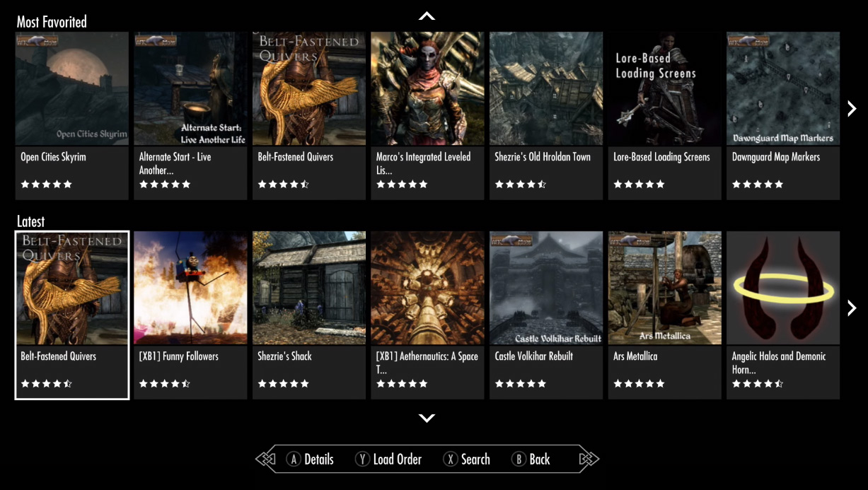Open Details label in bottom bar

pos(319,459)
